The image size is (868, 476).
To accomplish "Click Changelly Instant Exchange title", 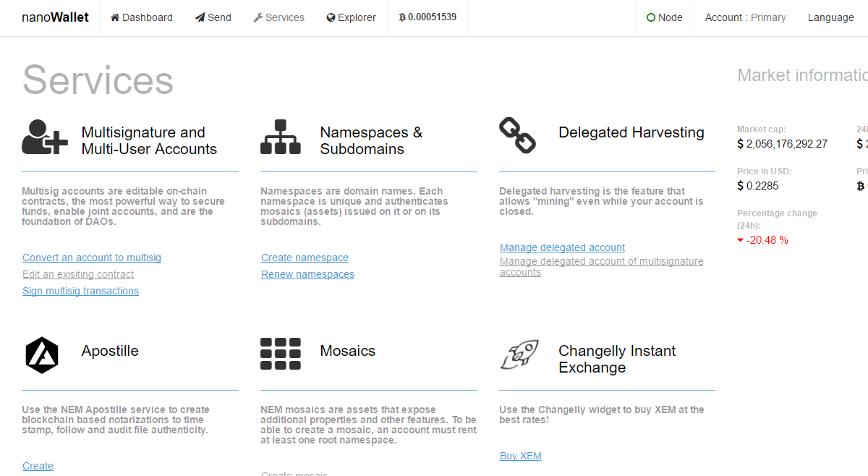I will click(x=617, y=359).
